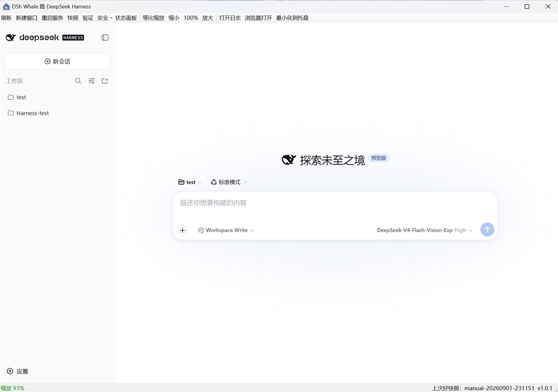The image size is (558, 392).
Task: Click 刷新 in the toolbar
Action: (6, 18)
